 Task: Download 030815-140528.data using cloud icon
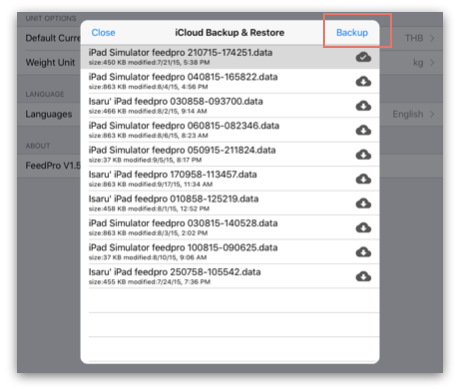363,228
